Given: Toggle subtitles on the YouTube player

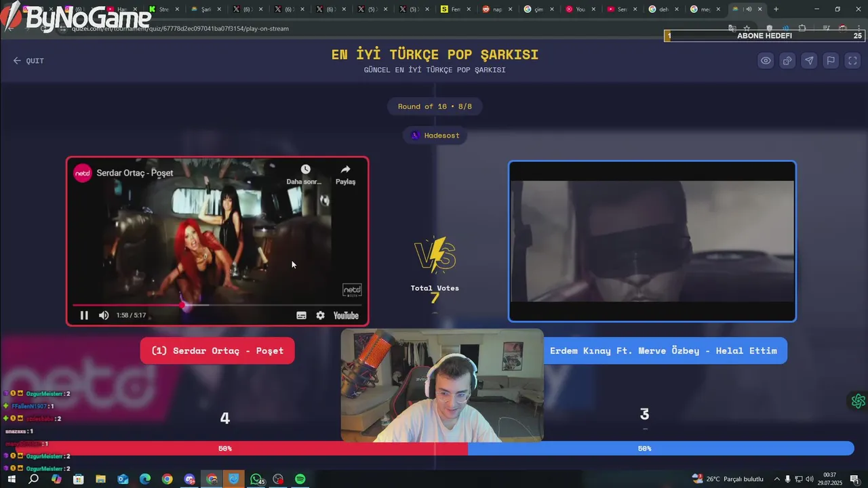Looking at the screenshot, I should (x=301, y=315).
